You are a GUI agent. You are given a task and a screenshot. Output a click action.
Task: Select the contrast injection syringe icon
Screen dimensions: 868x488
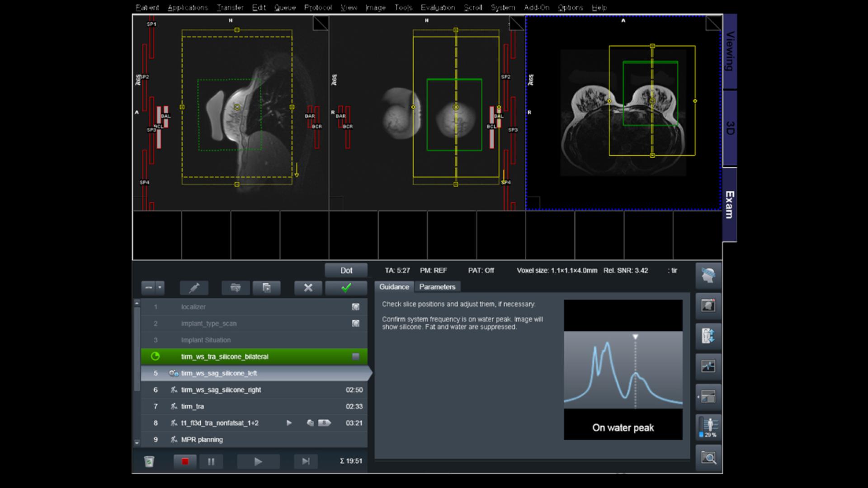pos(194,288)
